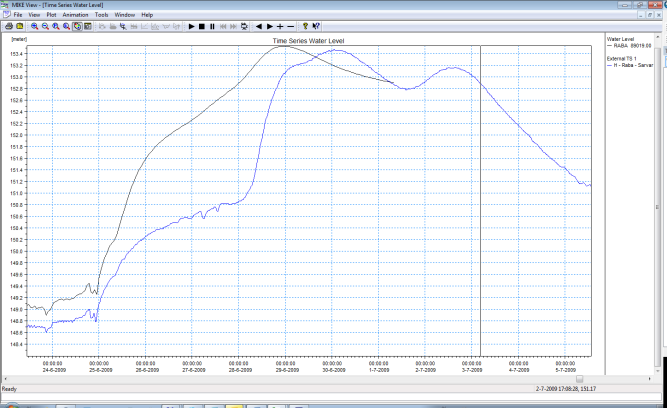Click the 29-6-2009 date axis label

pyautogui.click(x=287, y=370)
